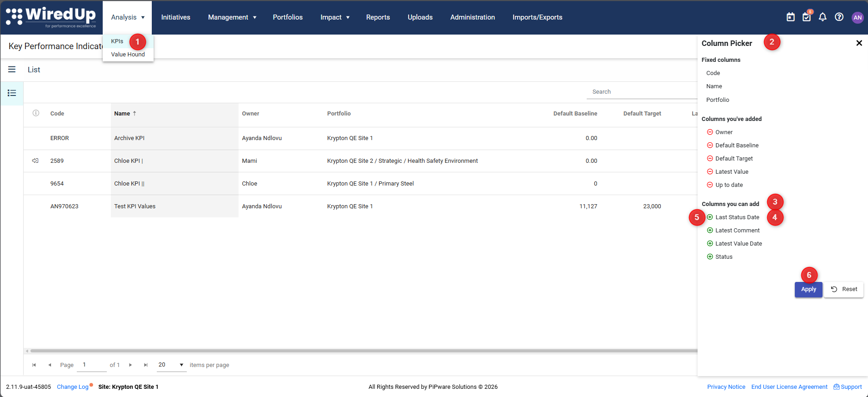This screenshot has width=868, height=397.
Task: Click the horizontal scrollbar under table
Action: tap(364, 351)
